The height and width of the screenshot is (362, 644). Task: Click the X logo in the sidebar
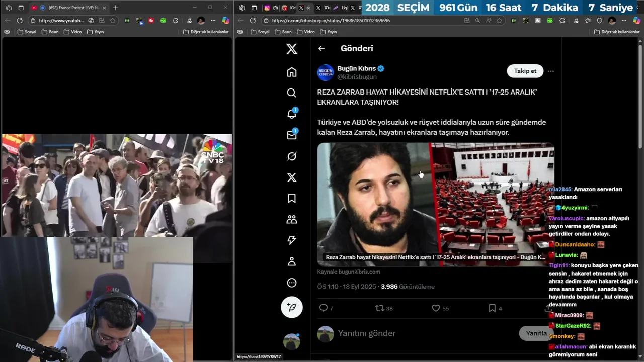(x=292, y=49)
